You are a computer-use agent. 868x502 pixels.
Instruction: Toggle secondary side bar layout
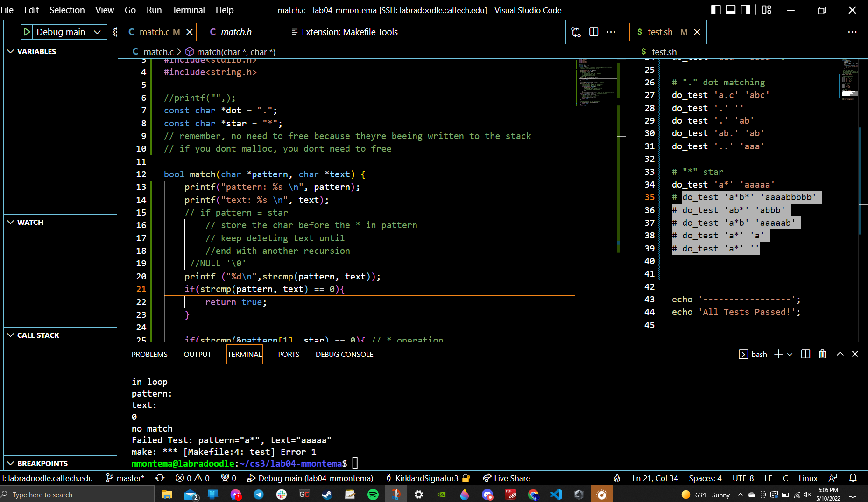745,10
